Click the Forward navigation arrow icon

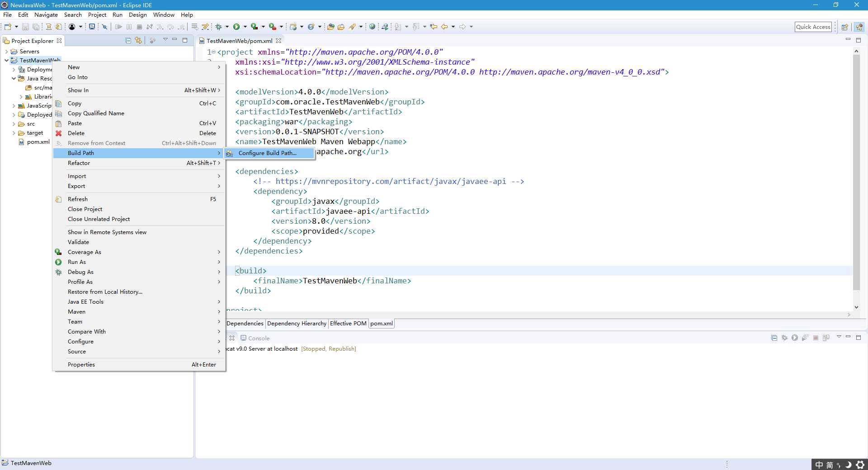click(x=462, y=27)
